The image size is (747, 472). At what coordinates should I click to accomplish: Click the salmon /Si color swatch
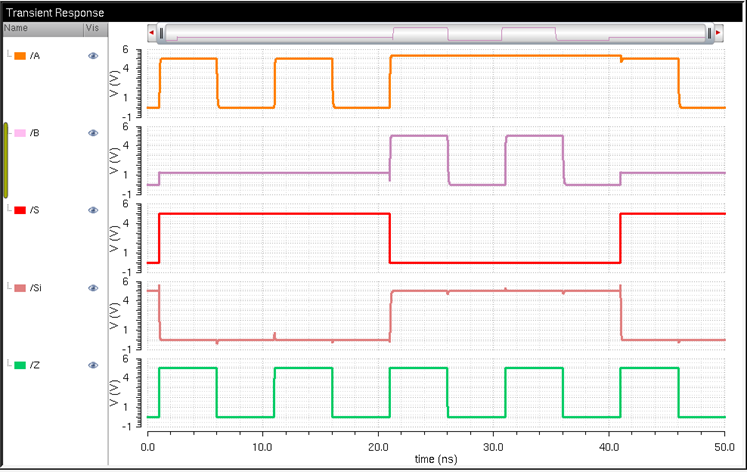point(20,288)
